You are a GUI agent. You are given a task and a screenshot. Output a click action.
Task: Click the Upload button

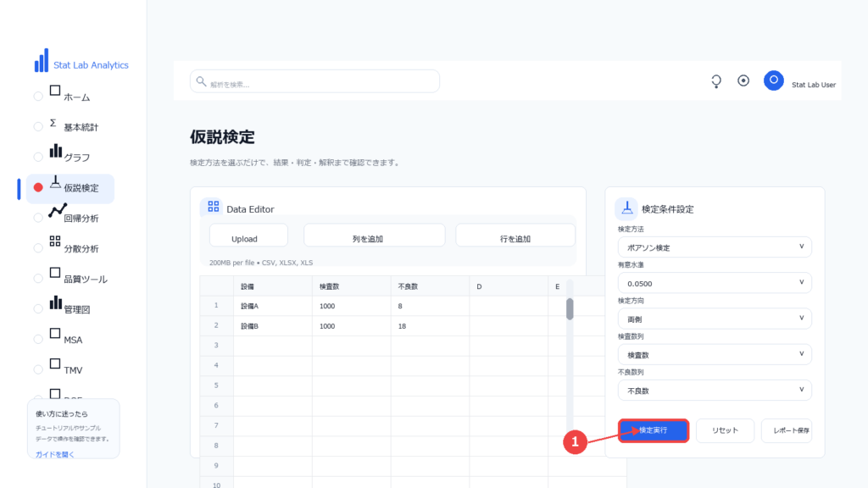248,236
